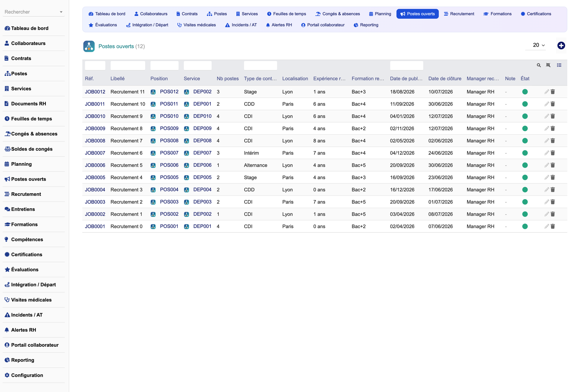Sort by the État column header
The height and width of the screenshot is (392, 579).
point(525,79)
